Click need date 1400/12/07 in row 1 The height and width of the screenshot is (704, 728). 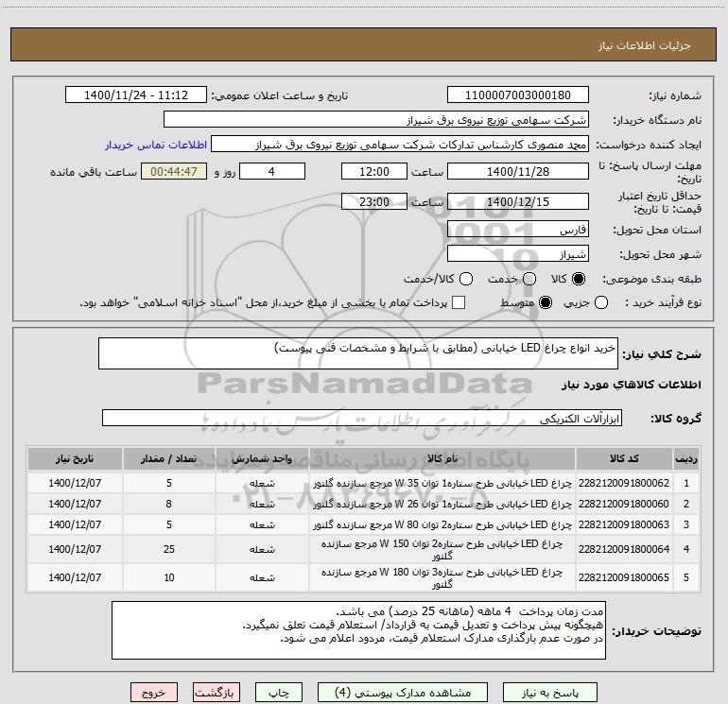75,483
